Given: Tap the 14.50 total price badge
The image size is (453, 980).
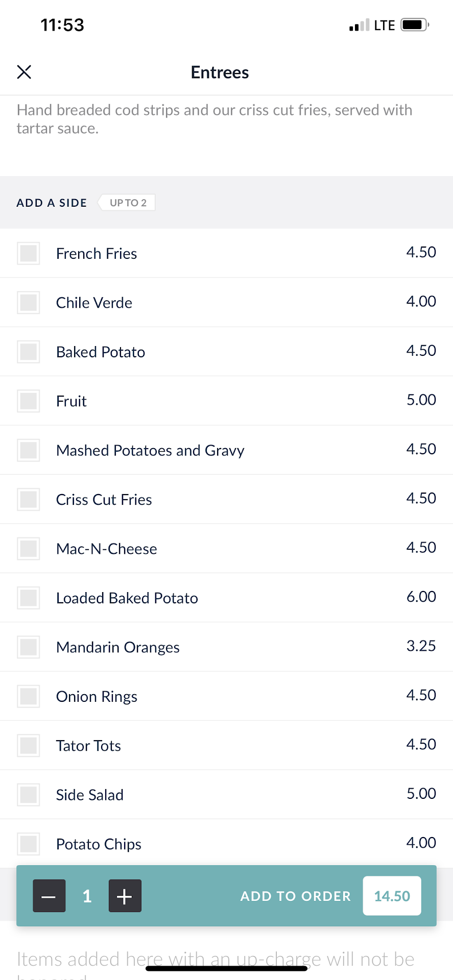Looking at the screenshot, I should click(392, 896).
